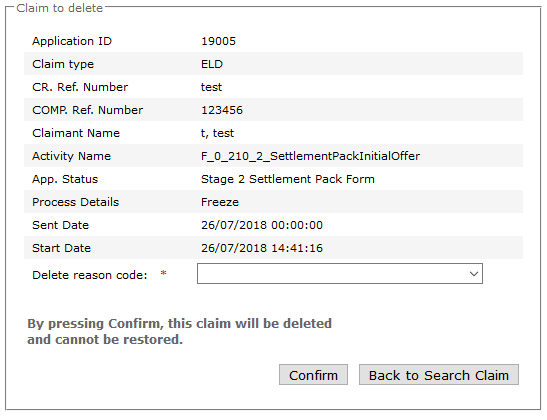The image size is (547, 420).
Task: Open the Delete reason code dropdown
Action: click(x=340, y=273)
